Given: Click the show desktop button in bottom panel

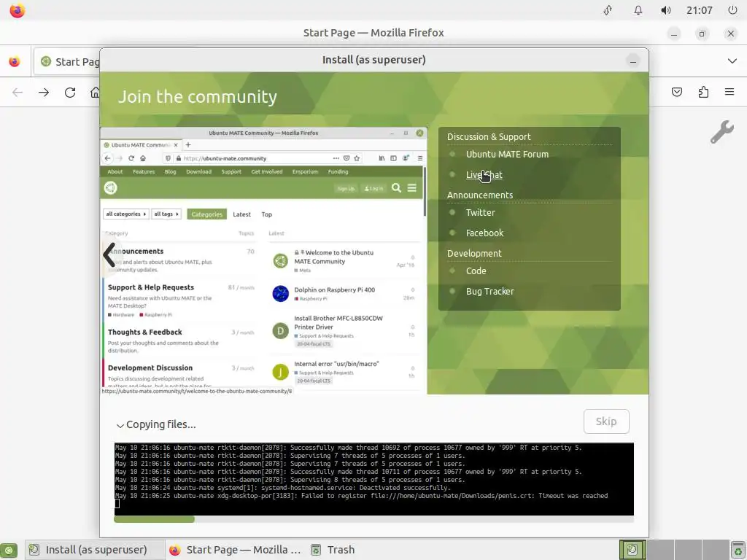Looking at the screenshot, I should [x=9, y=550].
